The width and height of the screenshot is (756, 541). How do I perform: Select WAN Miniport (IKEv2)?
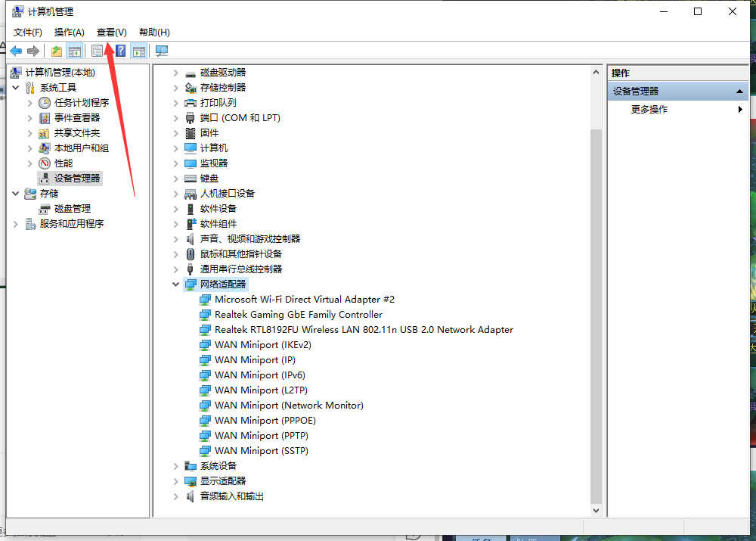pyautogui.click(x=263, y=344)
